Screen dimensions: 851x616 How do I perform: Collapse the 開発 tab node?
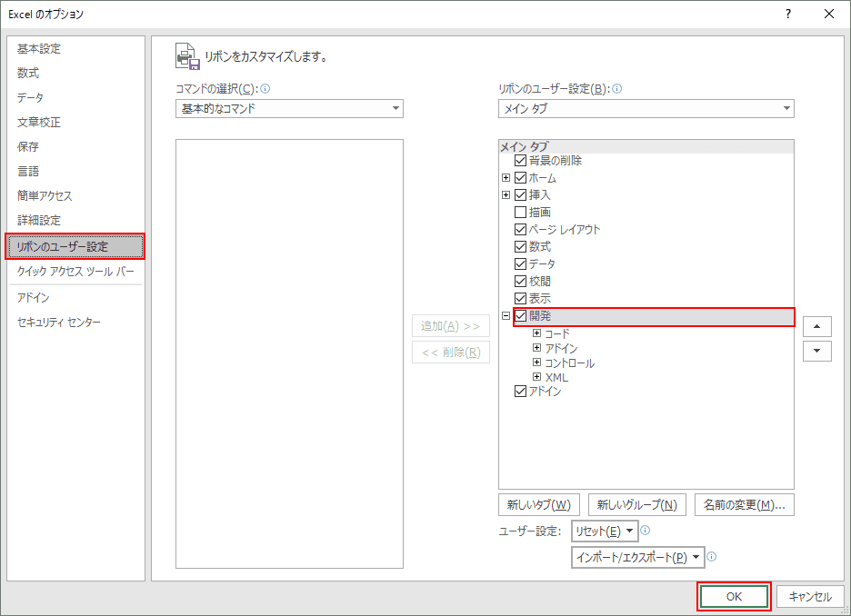pyautogui.click(x=506, y=315)
